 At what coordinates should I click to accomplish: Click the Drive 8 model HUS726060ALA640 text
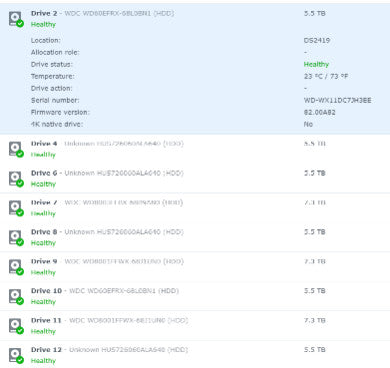(x=124, y=232)
